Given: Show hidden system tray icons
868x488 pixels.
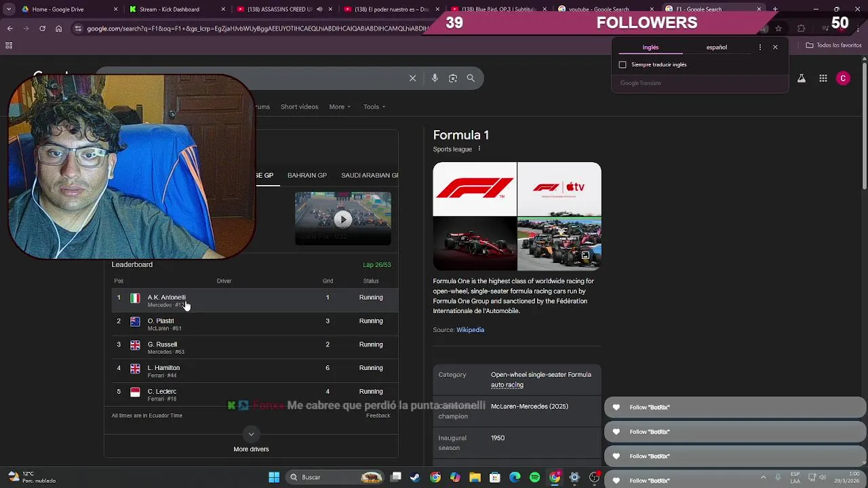Looking at the screenshot, I should pyautogui.click(x=763, y=477).
